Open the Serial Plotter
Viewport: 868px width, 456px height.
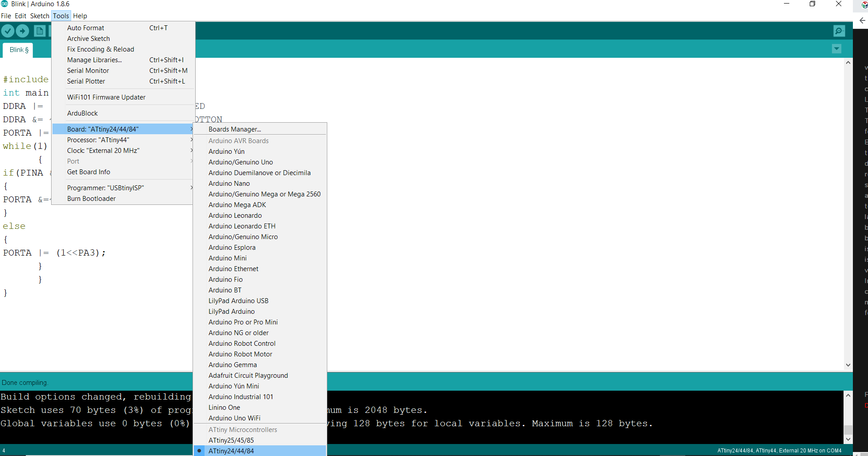(123, 81)
